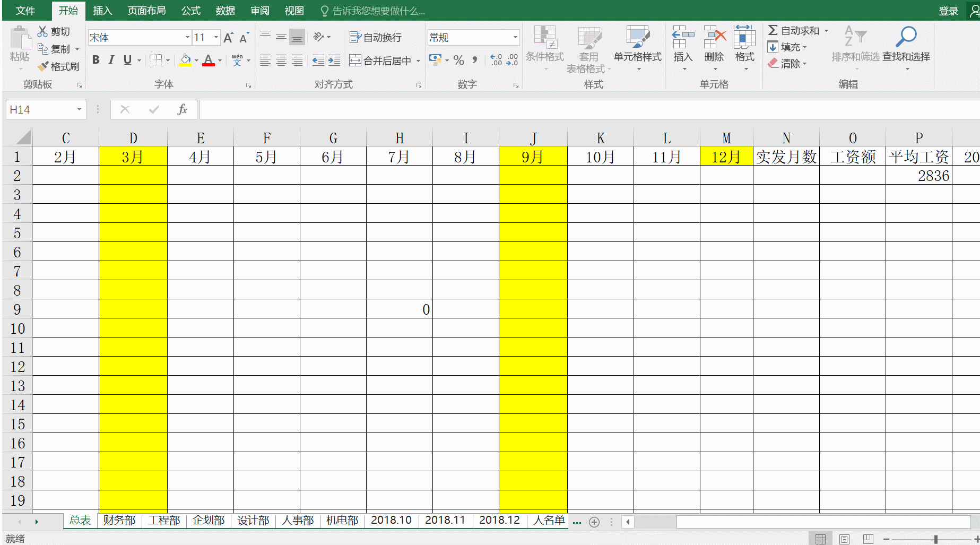
Task: Switch to the 插入 ribbon tab
Action: click(x=102, y=11)
